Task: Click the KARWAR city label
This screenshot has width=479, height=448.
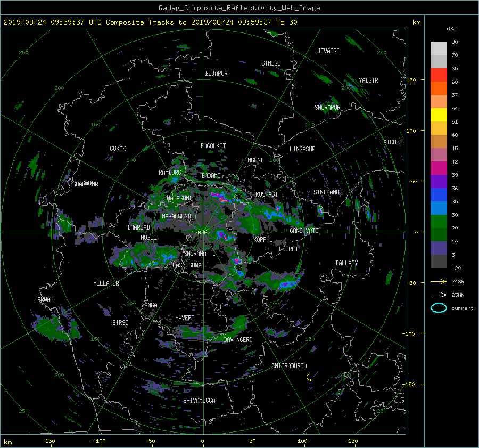Action: pos(44,299)
